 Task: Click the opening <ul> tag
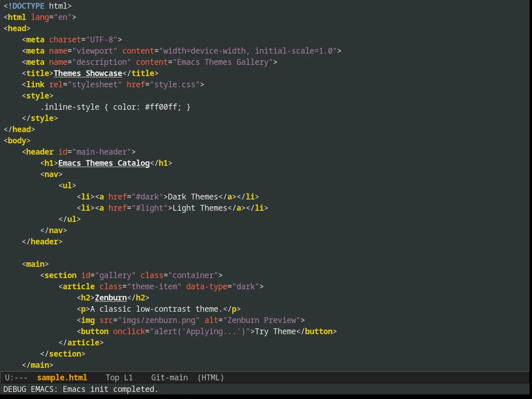click(x=67, y=185)
